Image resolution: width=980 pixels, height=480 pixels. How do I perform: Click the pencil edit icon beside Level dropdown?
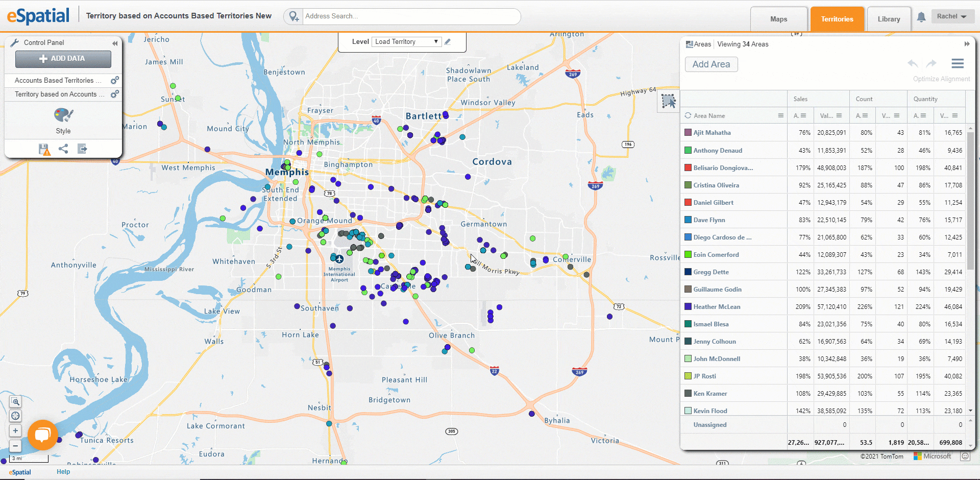pos(448,42)
